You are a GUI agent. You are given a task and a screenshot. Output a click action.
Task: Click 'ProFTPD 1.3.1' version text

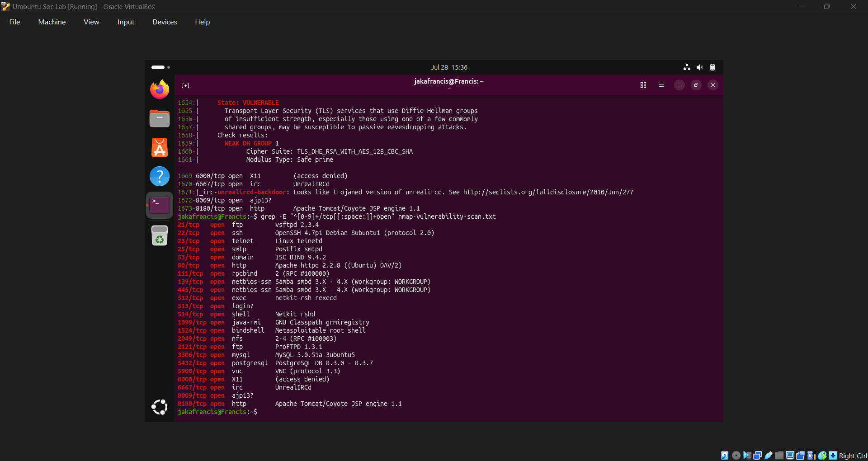pos(299,347)
